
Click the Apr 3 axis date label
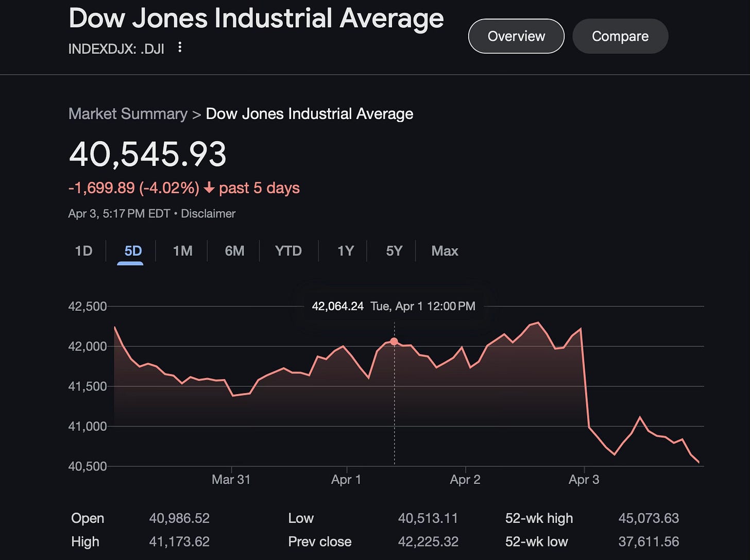pos(584,480)
